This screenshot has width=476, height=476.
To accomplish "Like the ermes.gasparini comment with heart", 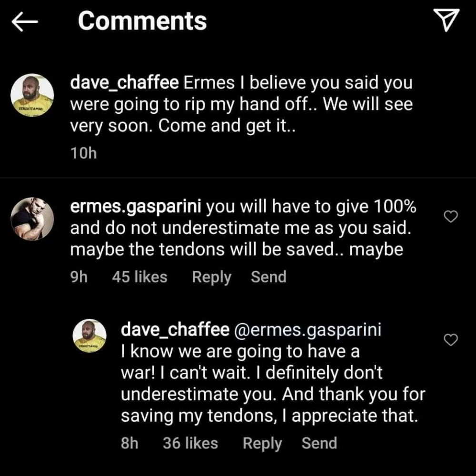I will (x=450, y=217).
